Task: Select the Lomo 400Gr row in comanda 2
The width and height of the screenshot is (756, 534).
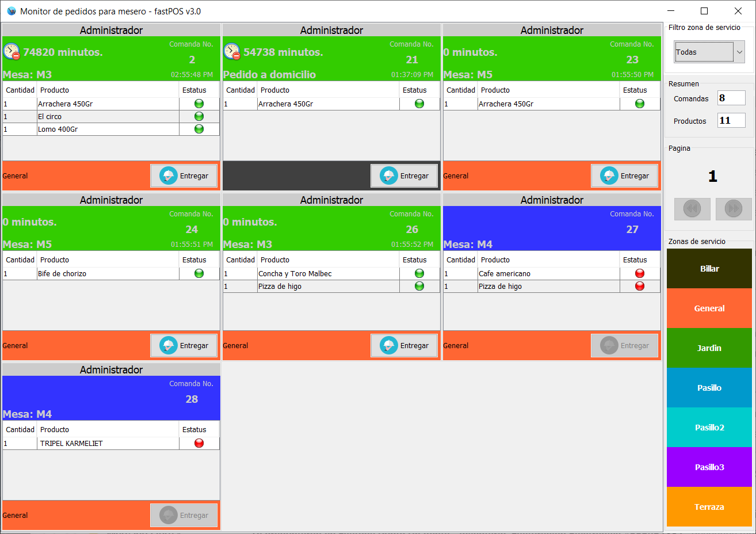Action: [107, 129]
